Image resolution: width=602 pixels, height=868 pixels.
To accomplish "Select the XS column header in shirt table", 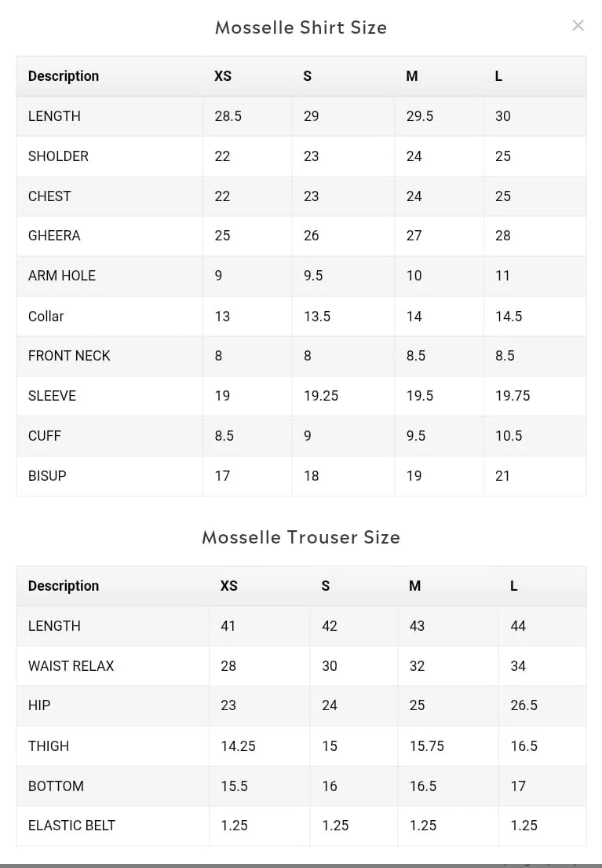I will point(223,76).
